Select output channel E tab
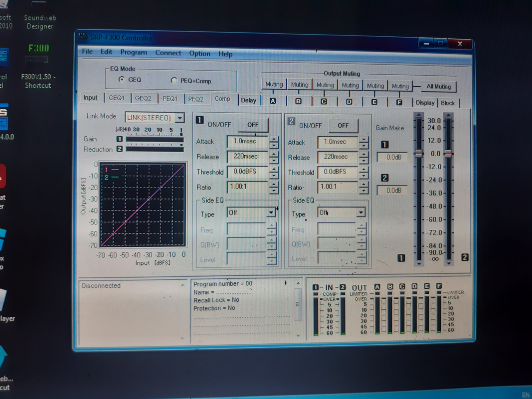 pyautogui.click(x=374, y=102)
